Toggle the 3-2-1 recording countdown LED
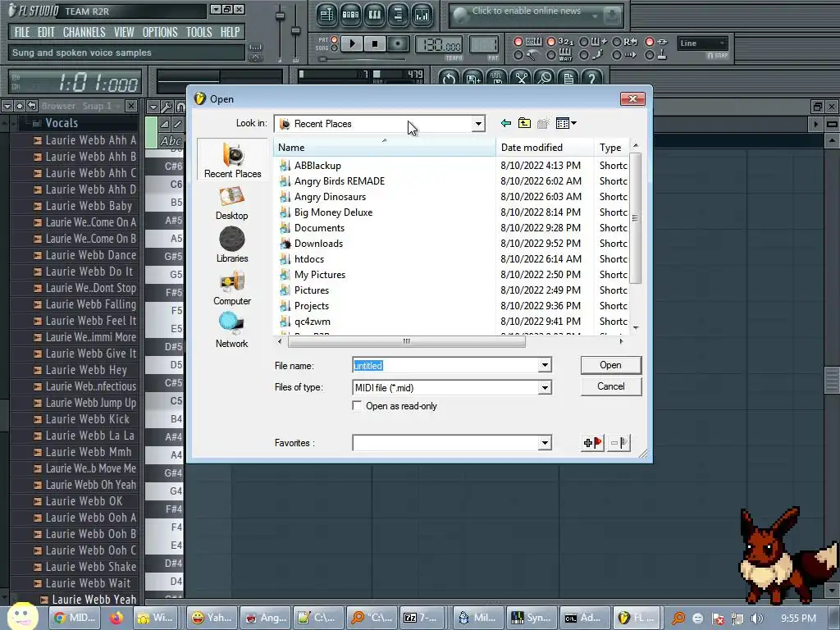 click(550, 42)
